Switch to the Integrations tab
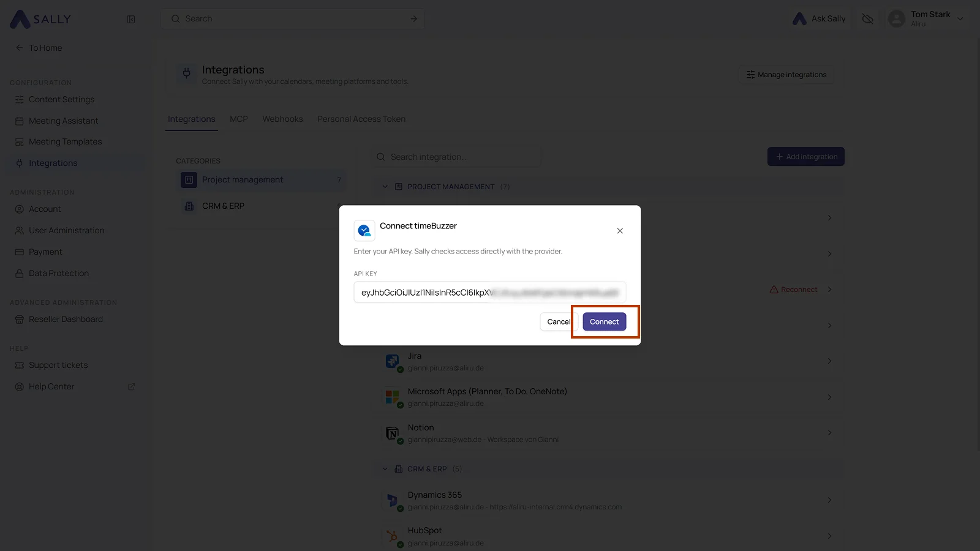 (192, 119)
